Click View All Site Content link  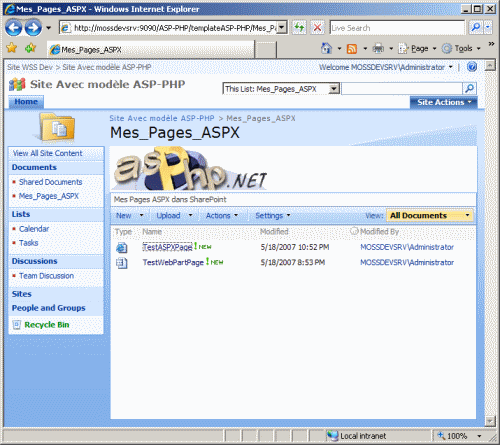pyautogui.click(x=47, y=153)
